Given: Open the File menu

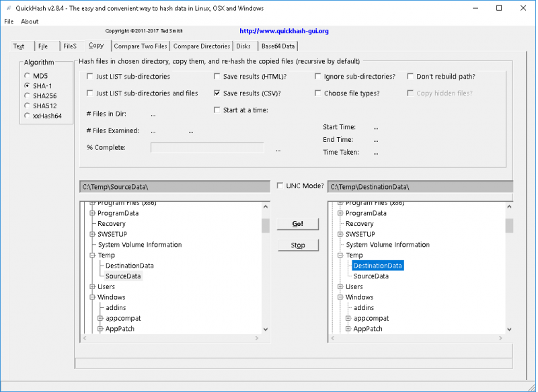Looking at the screenshot, I should (9, 21).
